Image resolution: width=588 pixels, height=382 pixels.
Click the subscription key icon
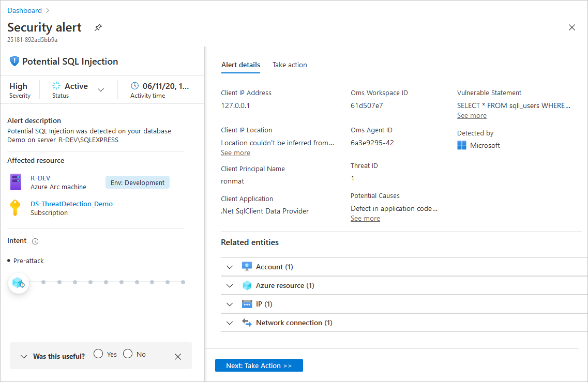tap(16, 208)
